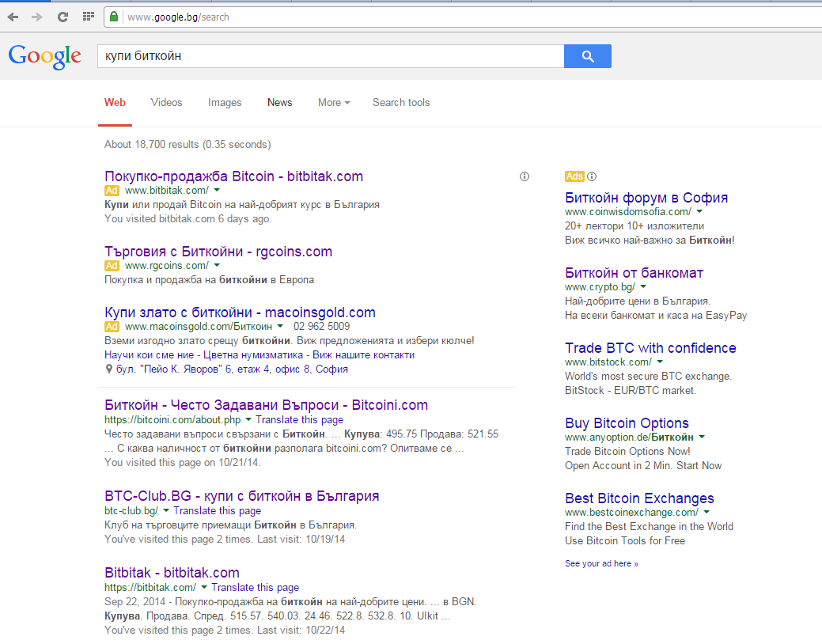The width and height of the screenshot is (822, 644).
Task: Click text 'You visited this page on 10/21/14.'
Action: pyautogui.click(x=183, y=463)
